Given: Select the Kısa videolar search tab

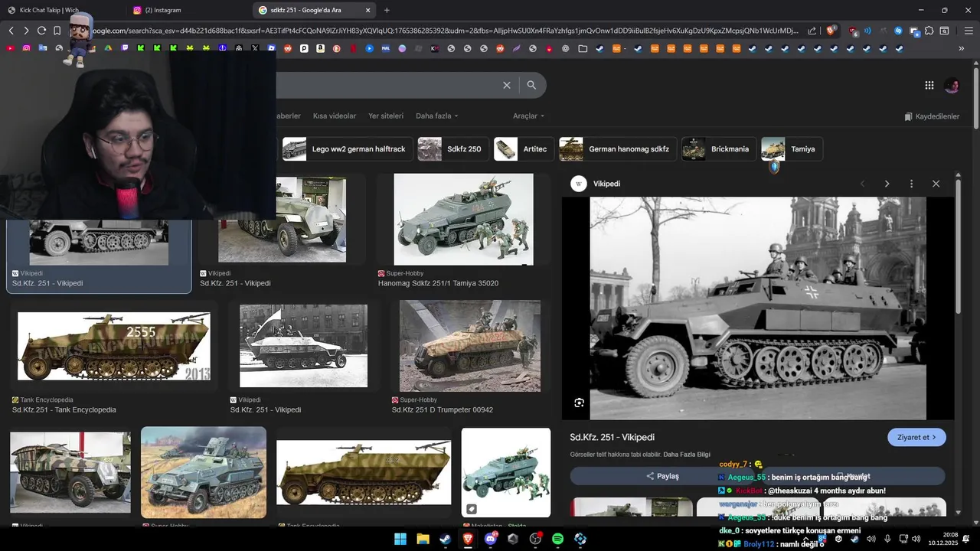Looking at the screenshot, I should pos(335,116).
